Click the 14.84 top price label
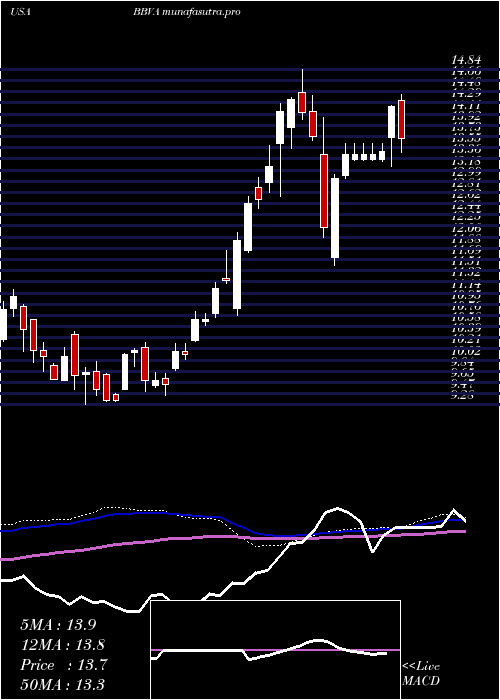 [466, 62]
